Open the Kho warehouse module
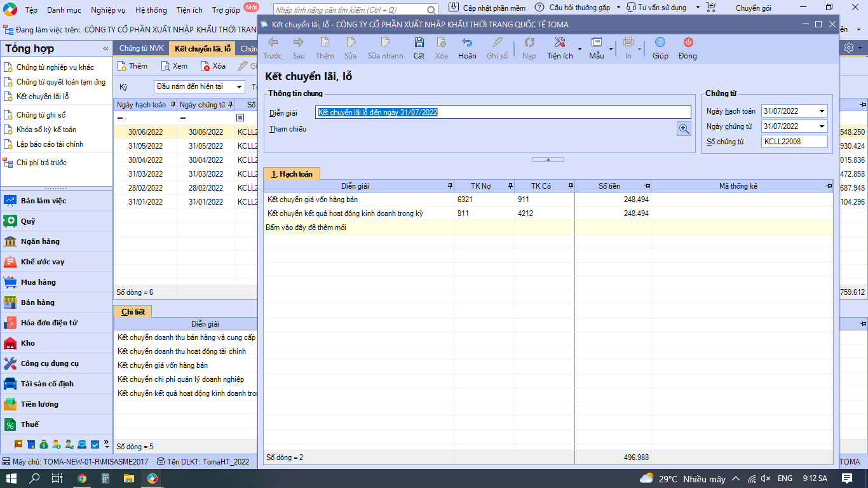The height and width of the screenshot is (488, 868). coord(57,343)
